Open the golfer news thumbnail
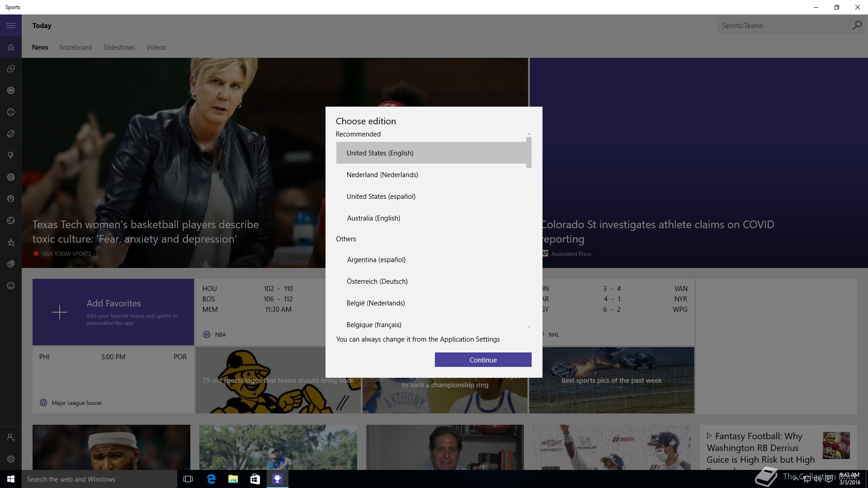This screenshot has height=488, width=868. click(x=278, y=447)
